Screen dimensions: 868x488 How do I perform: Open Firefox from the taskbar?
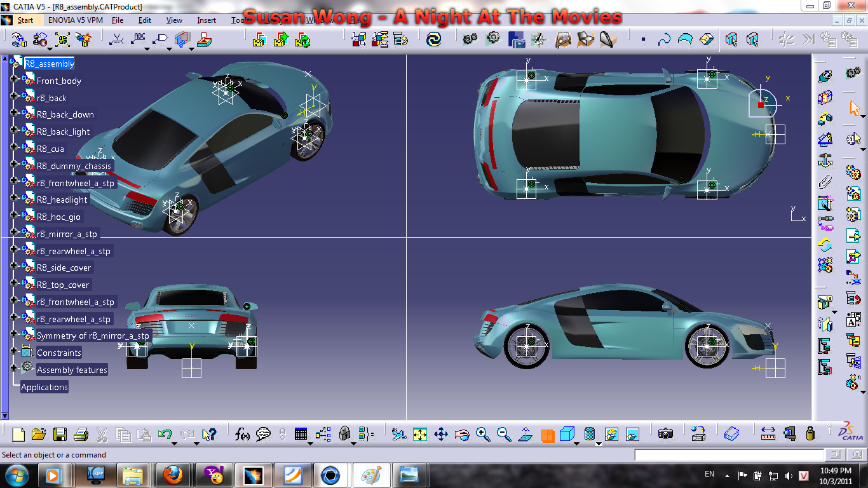pos(172,475)
